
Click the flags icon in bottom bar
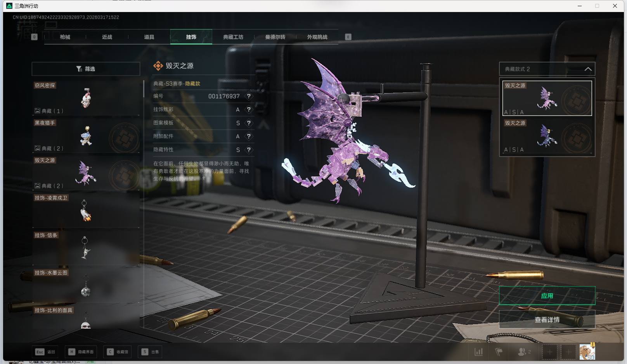coord(499,352)
